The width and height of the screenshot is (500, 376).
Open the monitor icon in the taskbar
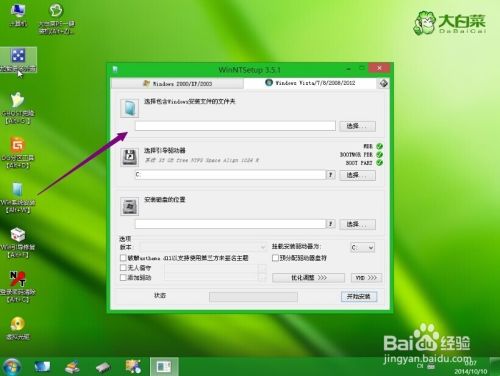42,367
